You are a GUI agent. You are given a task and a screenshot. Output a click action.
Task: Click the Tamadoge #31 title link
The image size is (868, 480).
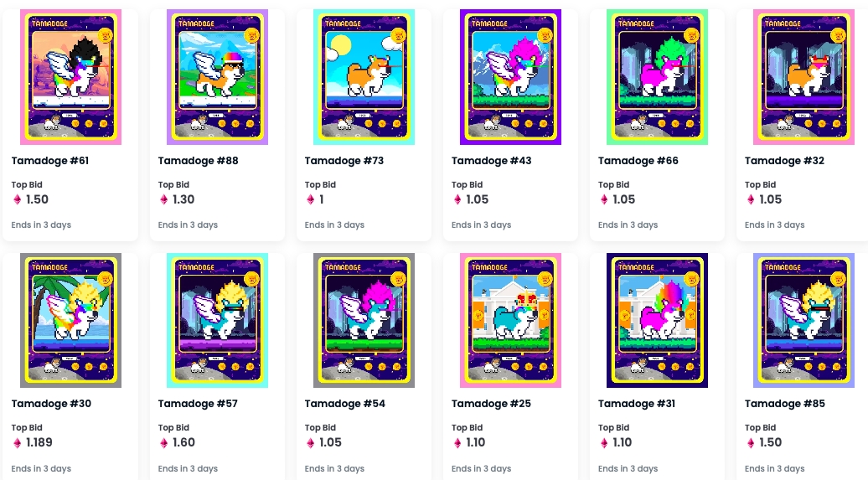pos(637,404)
